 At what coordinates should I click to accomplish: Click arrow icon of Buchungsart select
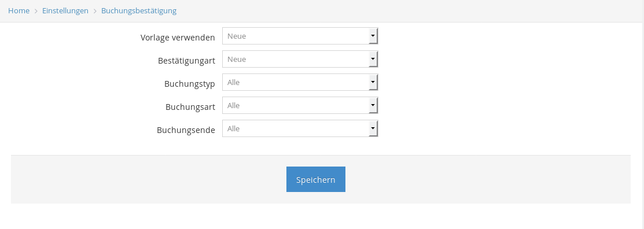click(x=373, y=105)
